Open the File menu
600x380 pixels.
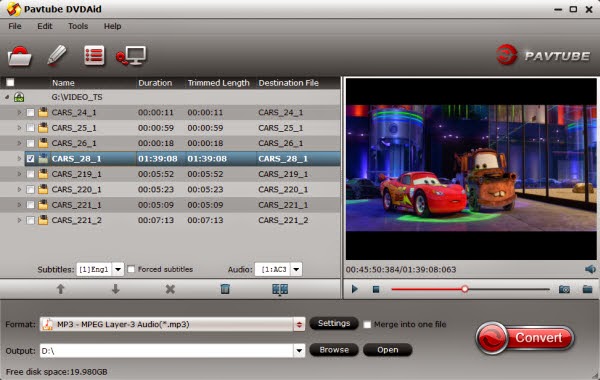15,26
